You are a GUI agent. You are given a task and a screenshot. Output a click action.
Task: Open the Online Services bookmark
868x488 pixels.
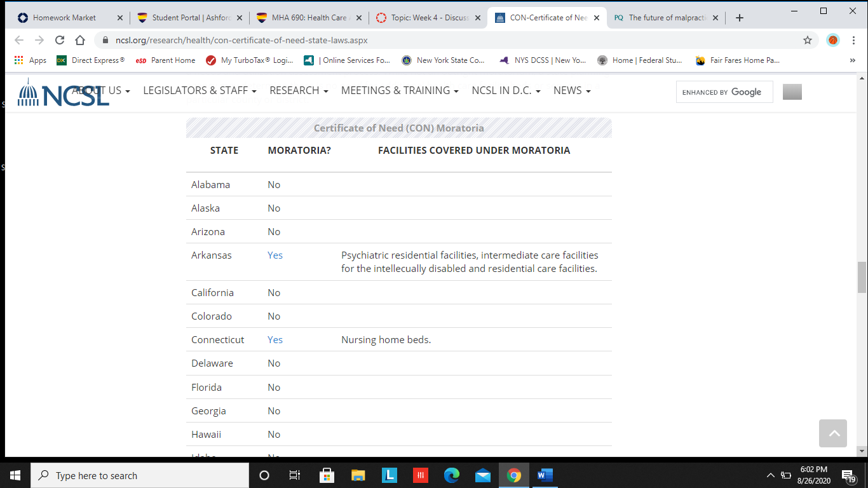click(347, 60)
